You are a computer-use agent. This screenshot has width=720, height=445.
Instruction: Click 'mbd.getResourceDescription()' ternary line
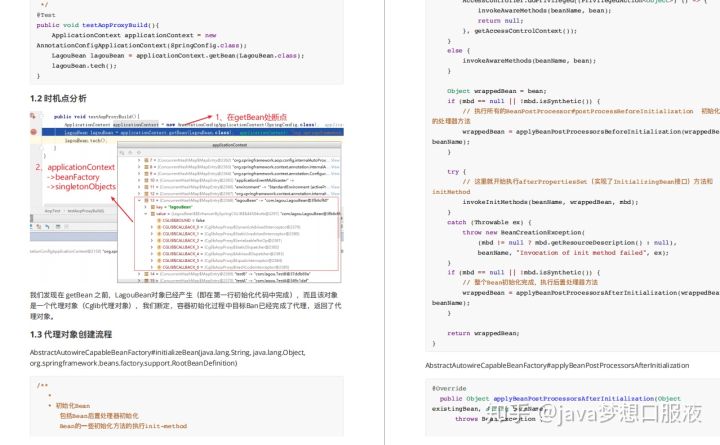point(577,242)
